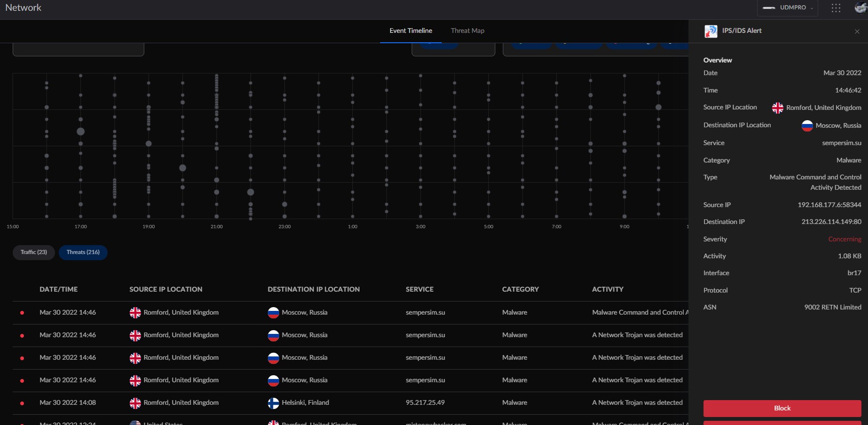The image size is (868, 425).
Task: Click the UK flag in Source IP Location
Action: pyautogui.click(x=777, y=108)
